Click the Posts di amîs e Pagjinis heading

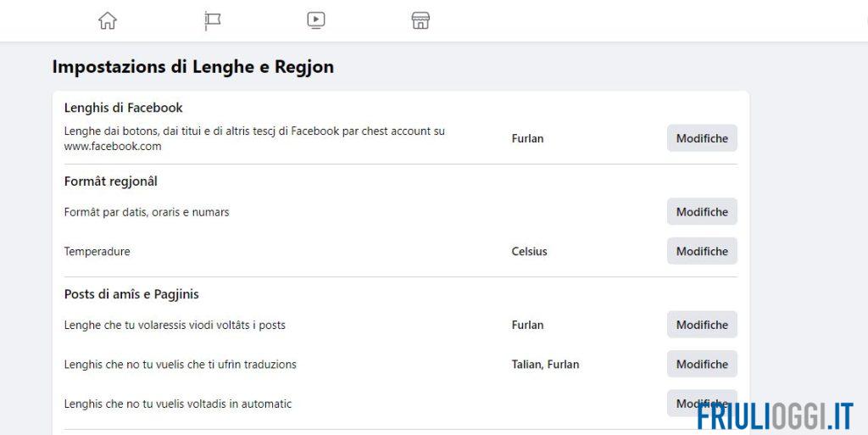(x=131, y=294)
